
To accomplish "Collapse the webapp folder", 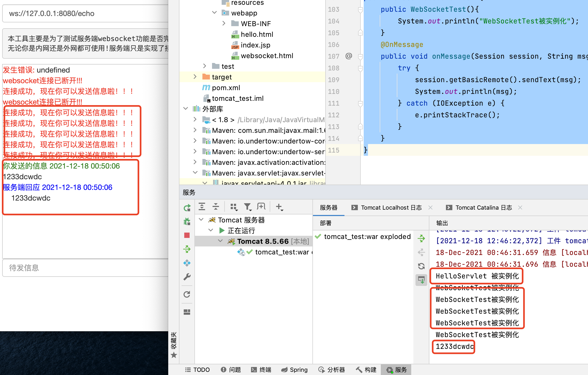I will coord(214,13).
